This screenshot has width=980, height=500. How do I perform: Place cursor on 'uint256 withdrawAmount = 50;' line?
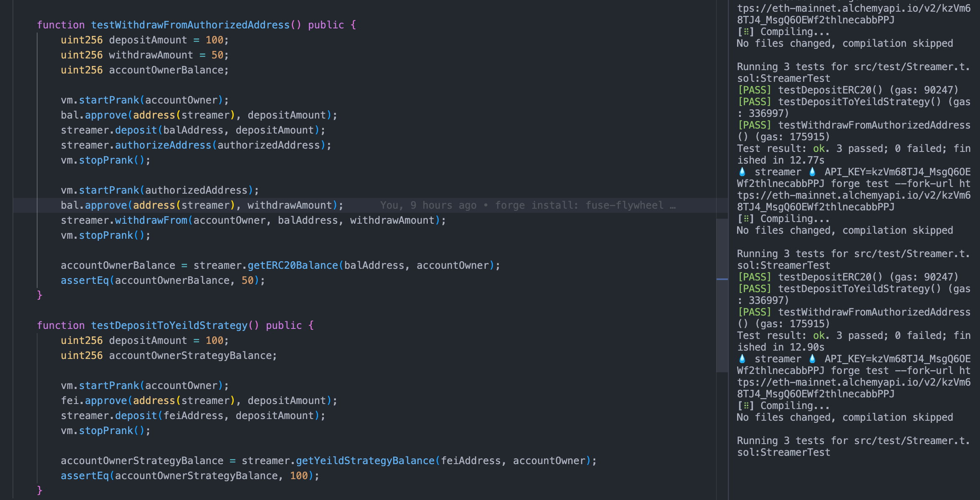(x=144, y=55)
